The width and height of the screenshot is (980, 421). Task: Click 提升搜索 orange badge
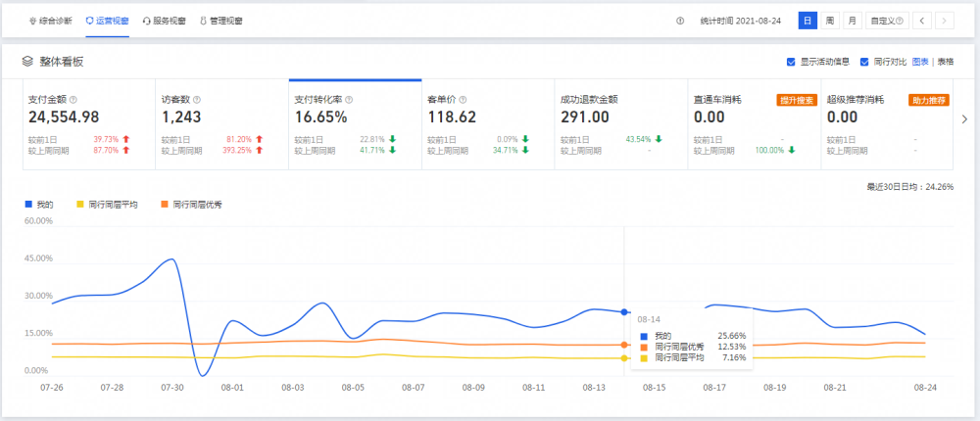tap(796, 100)
